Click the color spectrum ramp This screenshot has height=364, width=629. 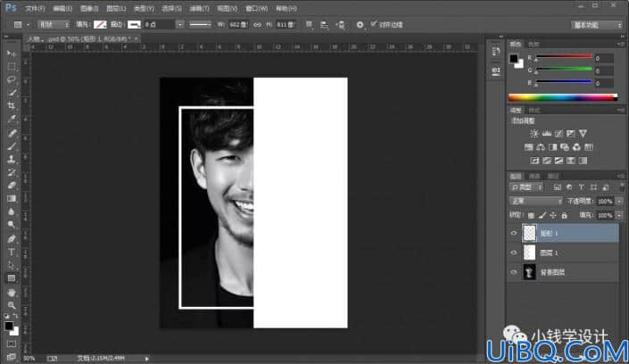point(562,97)
